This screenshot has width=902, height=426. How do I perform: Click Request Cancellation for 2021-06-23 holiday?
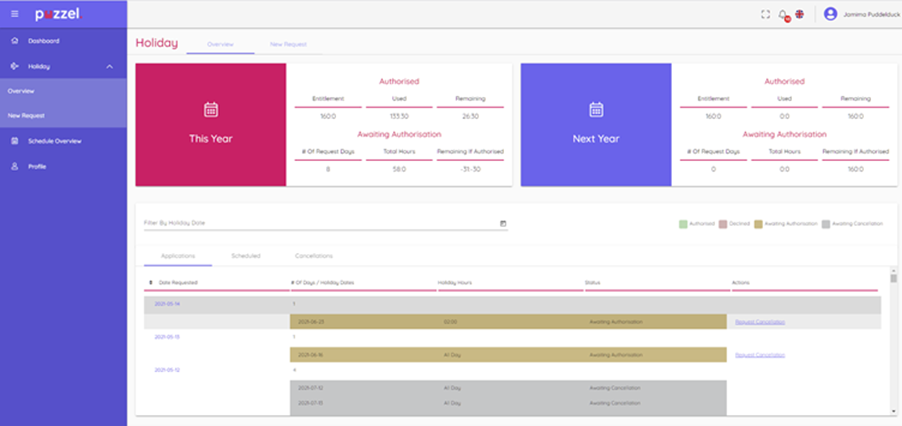pos(759,322)
